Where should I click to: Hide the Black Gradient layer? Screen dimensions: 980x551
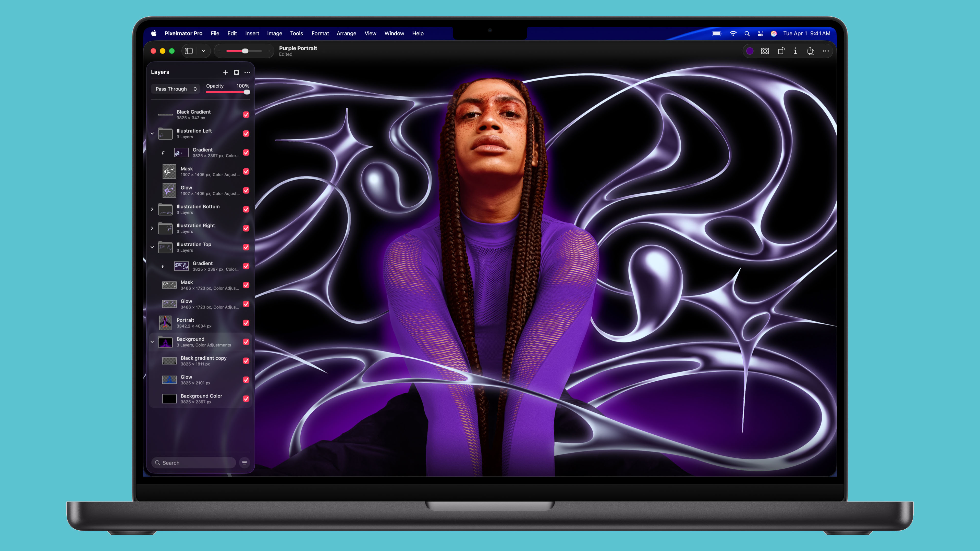(246, 115)
